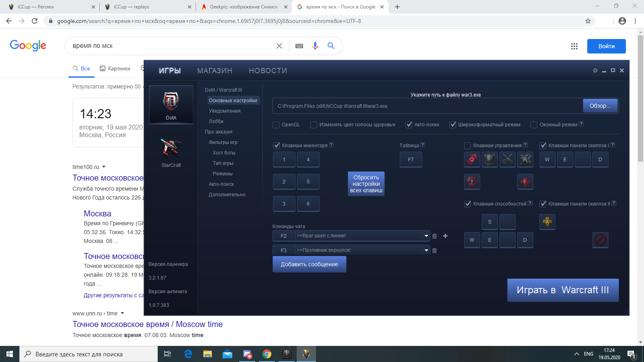Viewport: 644px width, 362px height.
Task: Open the НОВОСТИ tab in launcher
Action: coord(268,71)
